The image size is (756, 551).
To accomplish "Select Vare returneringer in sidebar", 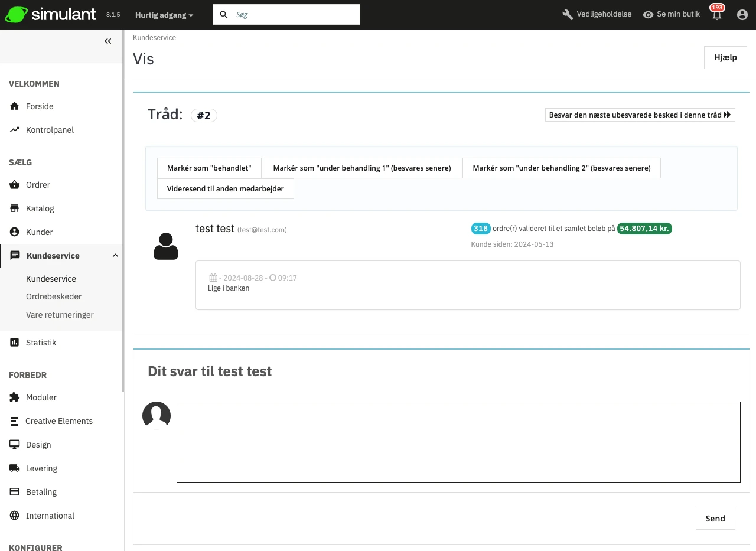I will (x=60, y=315).
